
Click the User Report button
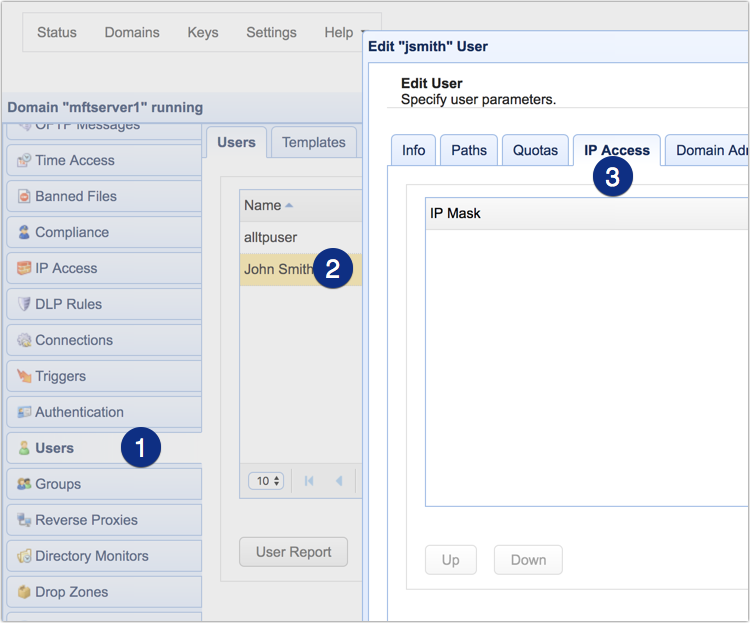(293, 552)
